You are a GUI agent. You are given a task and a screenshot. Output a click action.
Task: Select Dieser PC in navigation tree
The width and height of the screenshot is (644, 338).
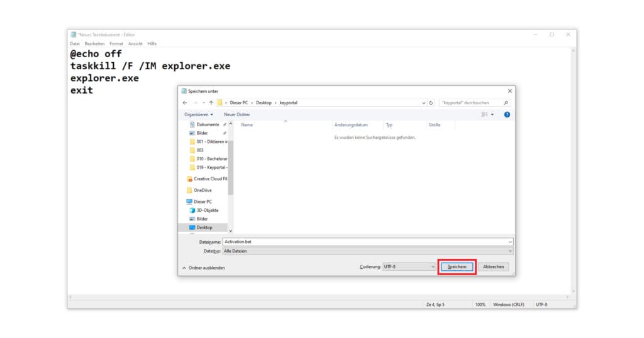202,201
